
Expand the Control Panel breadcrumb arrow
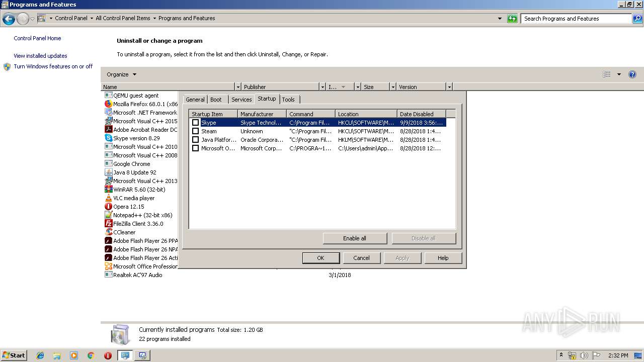click(92, 19)
